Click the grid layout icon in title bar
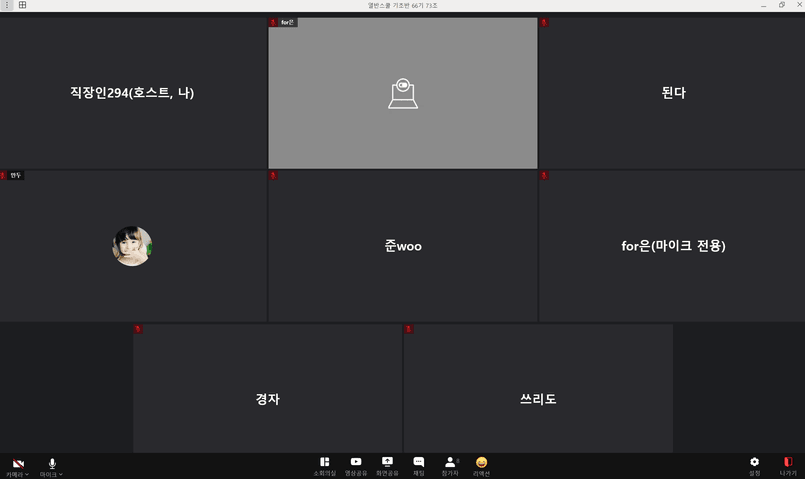 point(22,5)
